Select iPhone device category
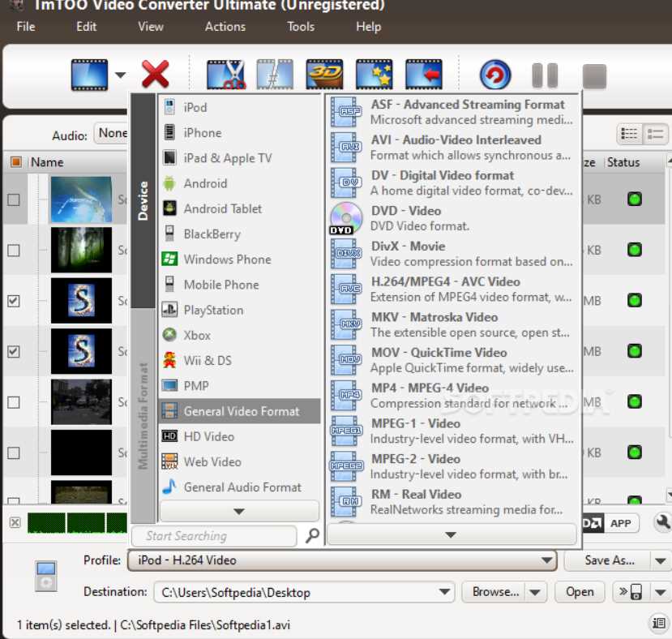This screenshot has width=672, height=639. click(239, 132)
